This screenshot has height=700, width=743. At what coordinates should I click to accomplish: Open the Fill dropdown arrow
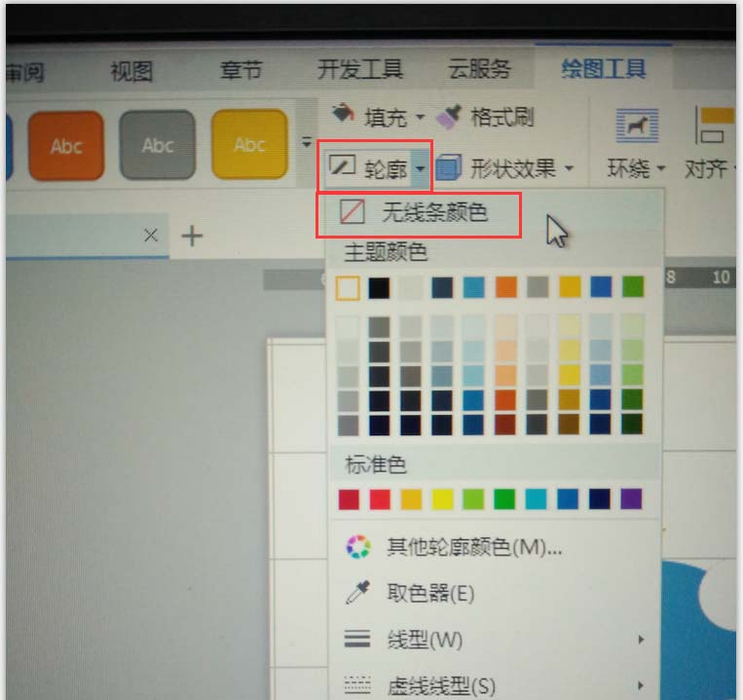click(420, 117)
